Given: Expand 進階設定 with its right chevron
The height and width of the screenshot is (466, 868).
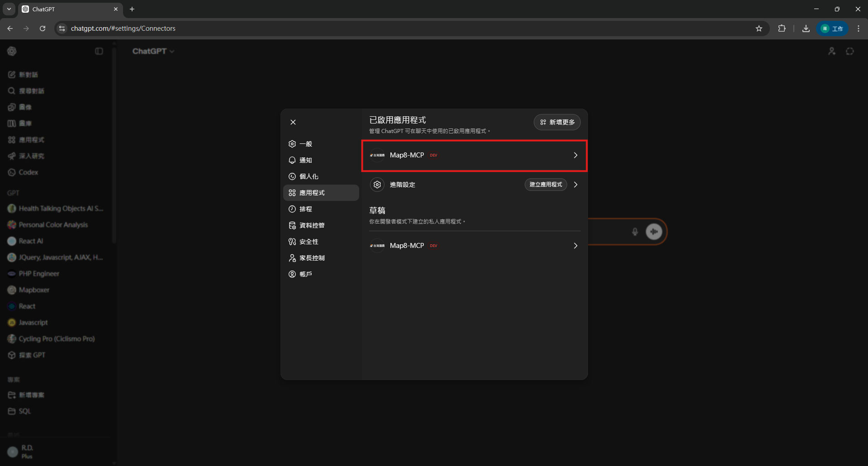Looking at the screenshot, I should click(575, 185).
